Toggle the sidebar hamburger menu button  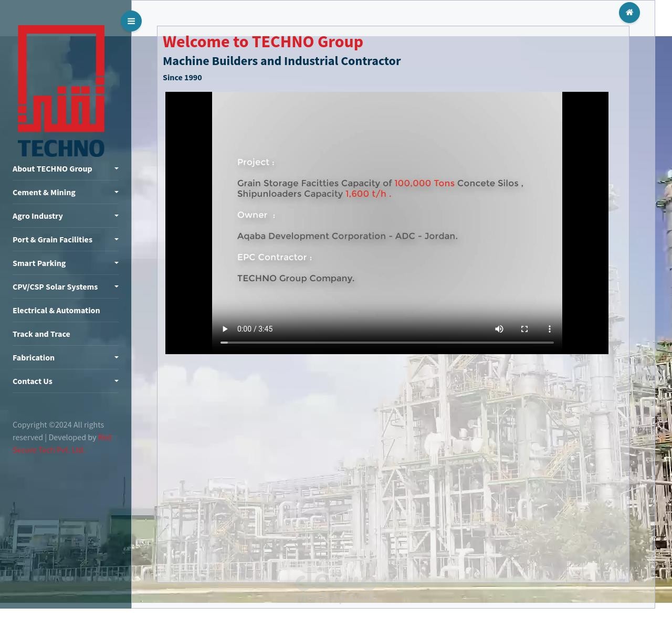click(131, 21)
